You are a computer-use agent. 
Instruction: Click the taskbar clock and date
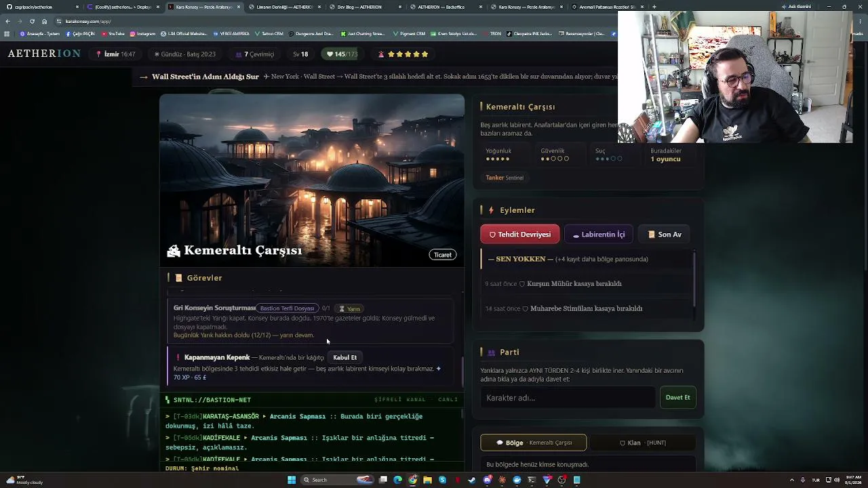(854, 480)
